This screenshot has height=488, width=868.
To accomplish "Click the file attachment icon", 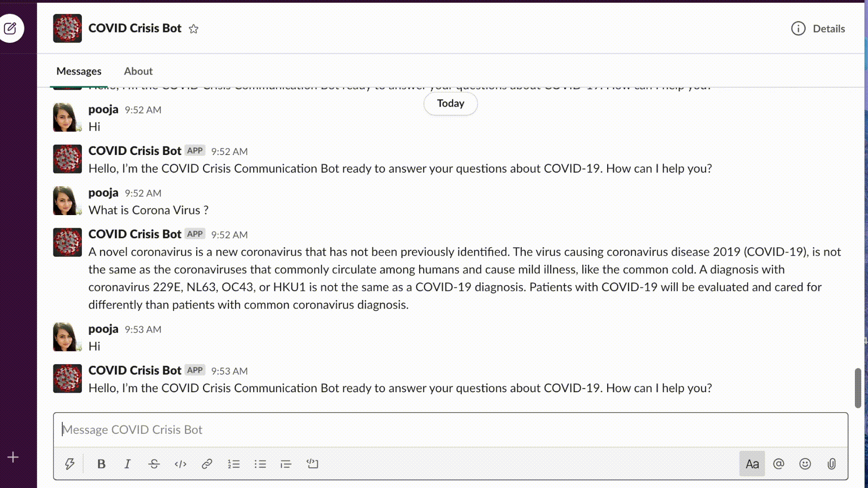I will pos(832,464).
